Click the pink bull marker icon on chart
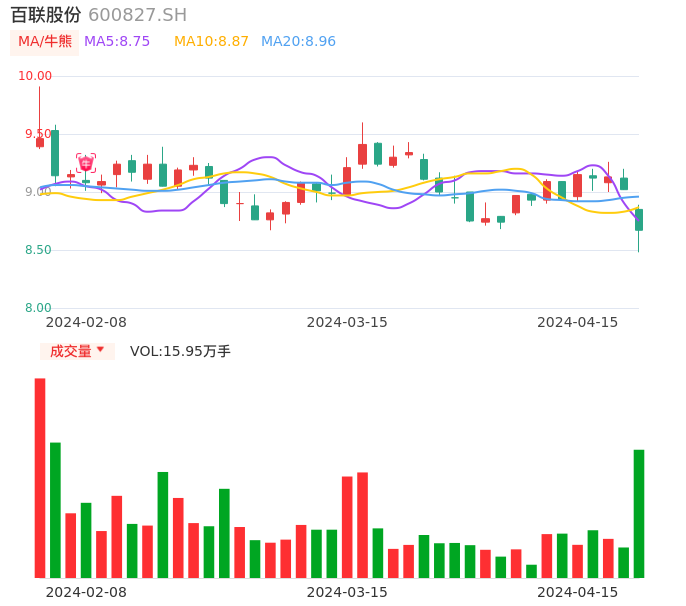 click(x=86, y=162)
